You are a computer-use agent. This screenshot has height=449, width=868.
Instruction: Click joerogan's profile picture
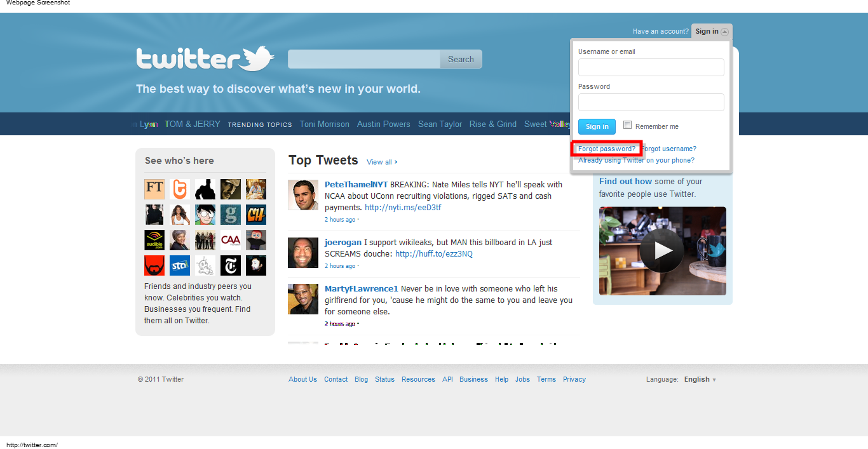coord(303,253)
